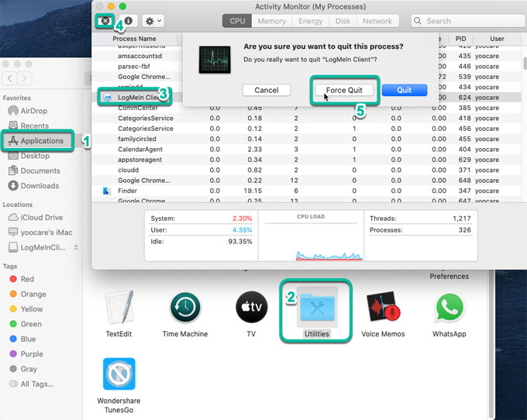
Task: Open the TextEdit app icon
Action: pos(119,308)
